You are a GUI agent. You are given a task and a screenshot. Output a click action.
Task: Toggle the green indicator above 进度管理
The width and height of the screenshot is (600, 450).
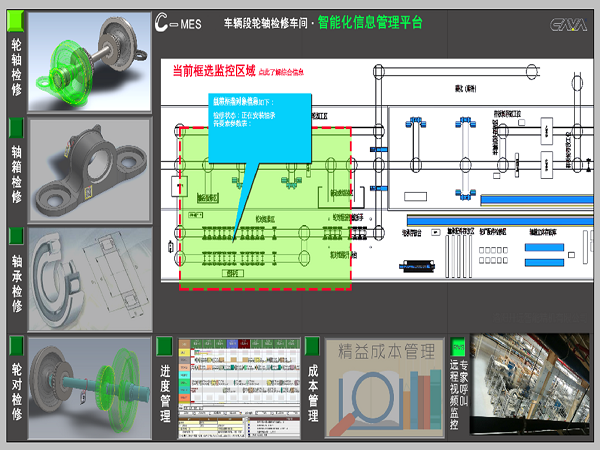pyautogui.click(x=165, y=346)
